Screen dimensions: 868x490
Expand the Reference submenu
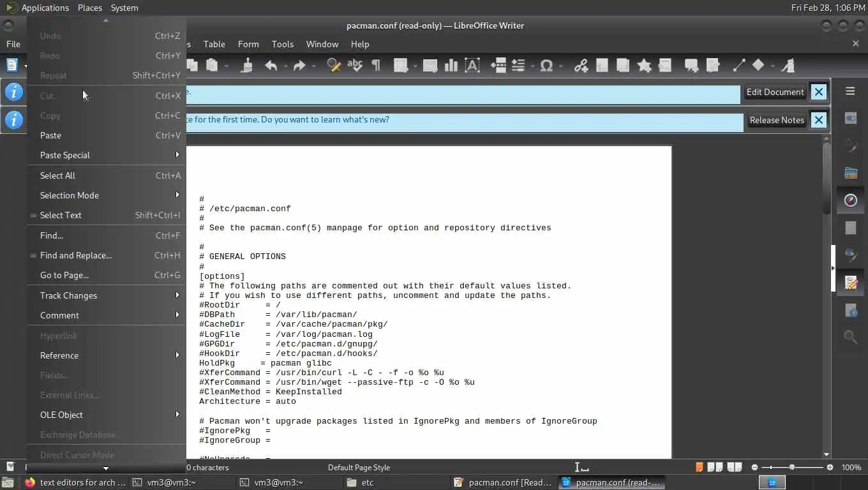(107, 355)
